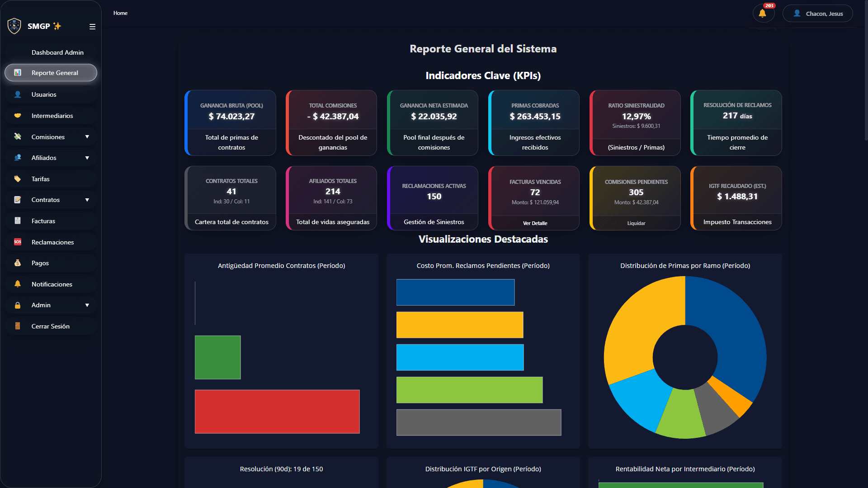
Task: Click the Tarifas price tag icon
Action: pos(17,178)
